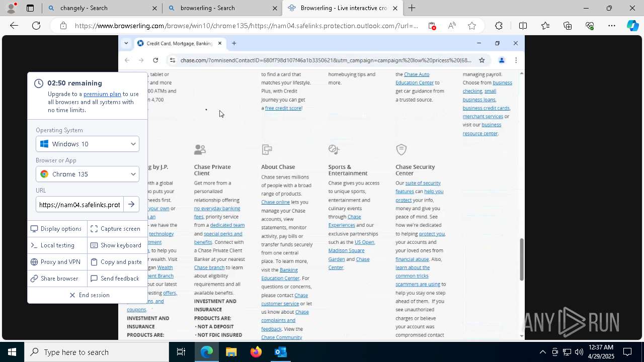Open Edge Collections
This screenshot has width=644, height=362.
click(x=568, y=26)
